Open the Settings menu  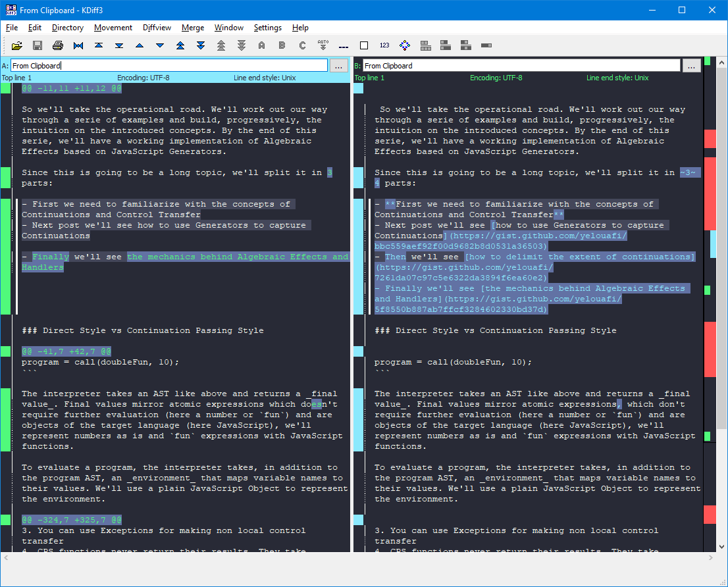point(267,28)
